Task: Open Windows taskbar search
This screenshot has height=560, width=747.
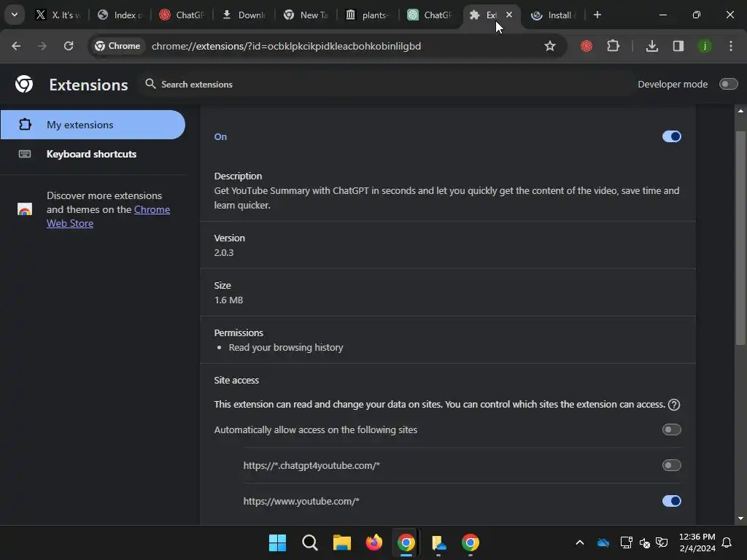Action: click(309, 542)
